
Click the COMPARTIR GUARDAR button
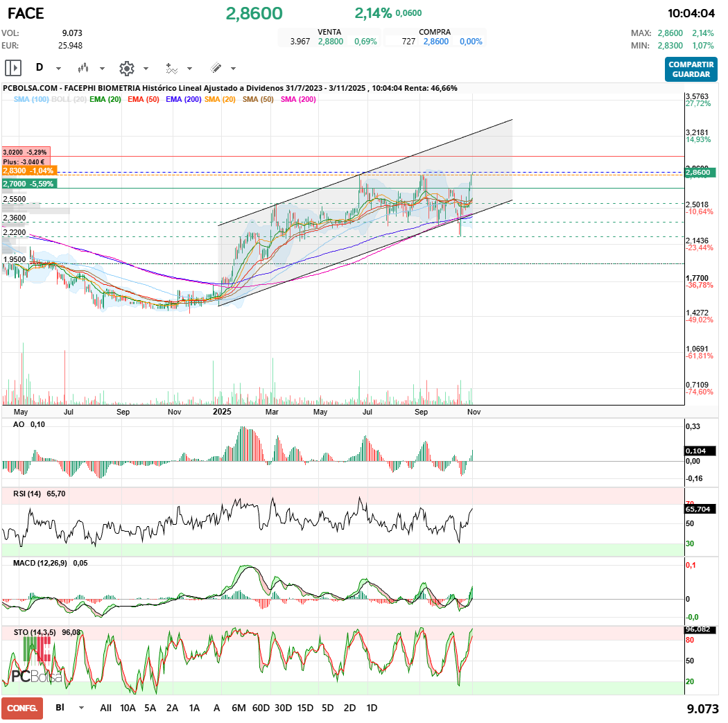pyautogui.click(x=691, y=70)
